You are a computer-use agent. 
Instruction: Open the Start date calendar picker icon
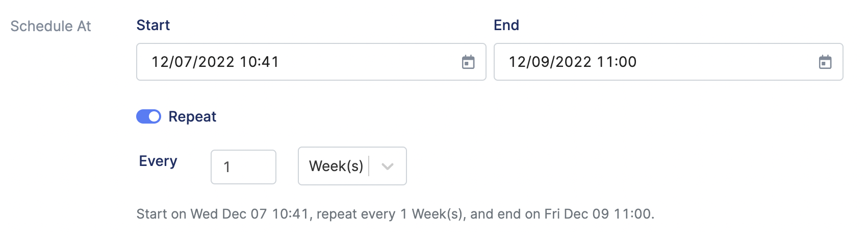[x=468, y=62]
